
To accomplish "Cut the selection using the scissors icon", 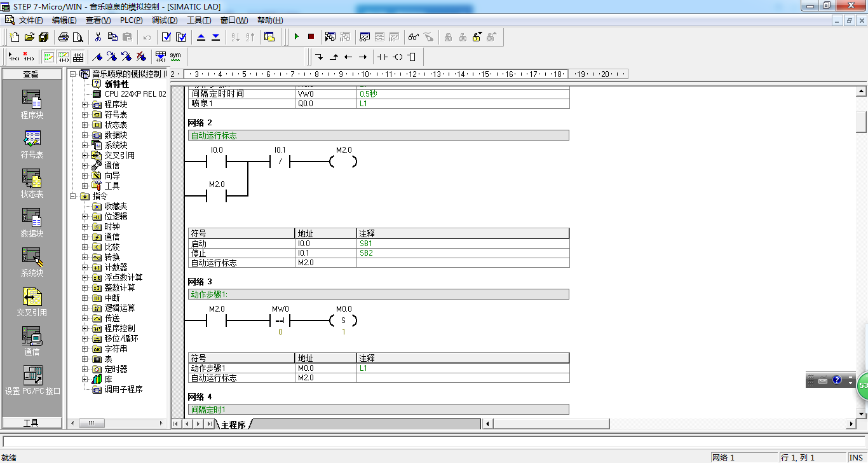I will click(x=98, y=37).
